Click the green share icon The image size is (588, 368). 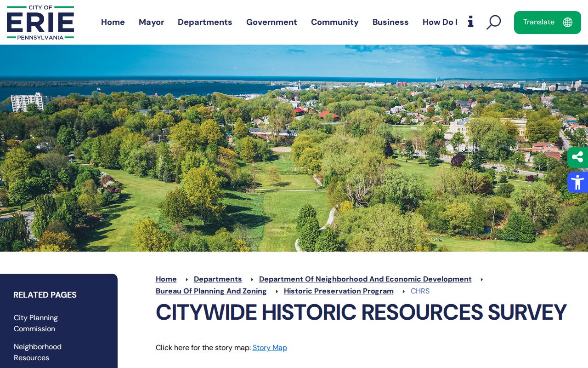(577, 157)
